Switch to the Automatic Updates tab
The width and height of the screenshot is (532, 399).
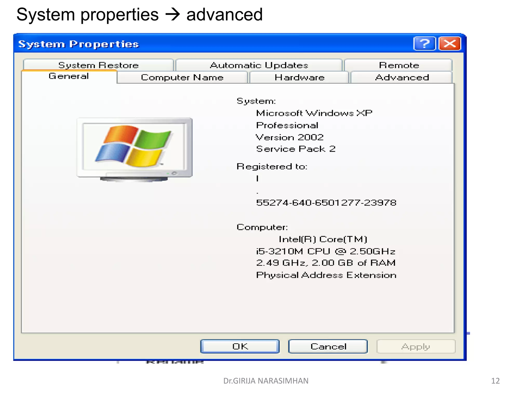point(259,65)
